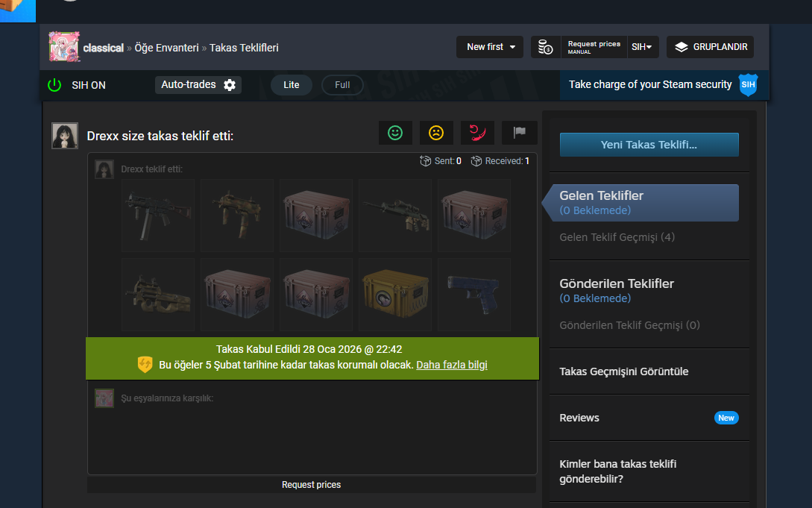Click the blue New badge beside Reviews
The height and width of the screenshot is (508, 812).
(x=726, y=418)
